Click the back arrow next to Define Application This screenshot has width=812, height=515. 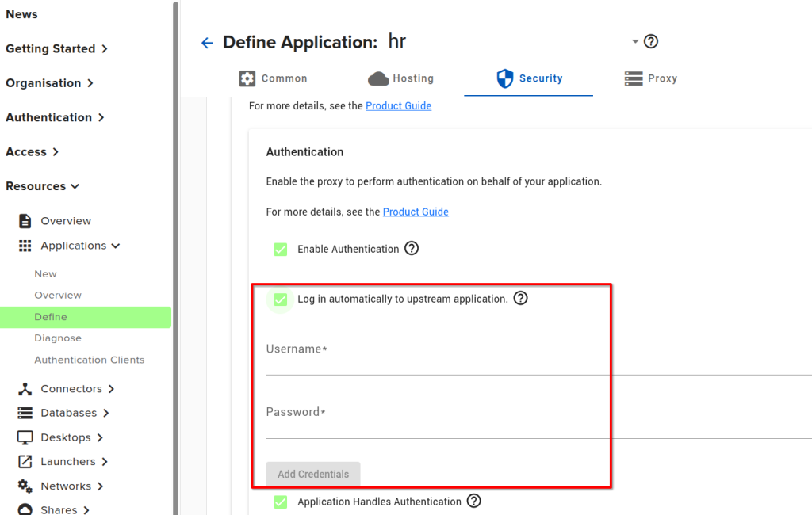(x=207, y=43)
